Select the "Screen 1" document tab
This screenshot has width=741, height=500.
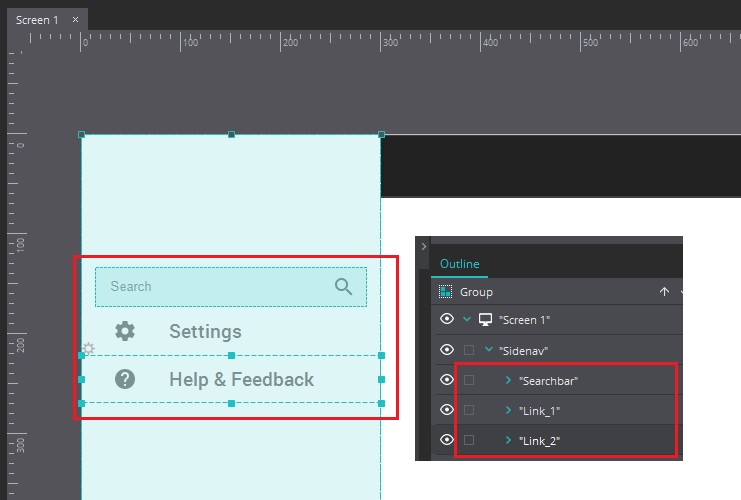(x=36, y=19)
